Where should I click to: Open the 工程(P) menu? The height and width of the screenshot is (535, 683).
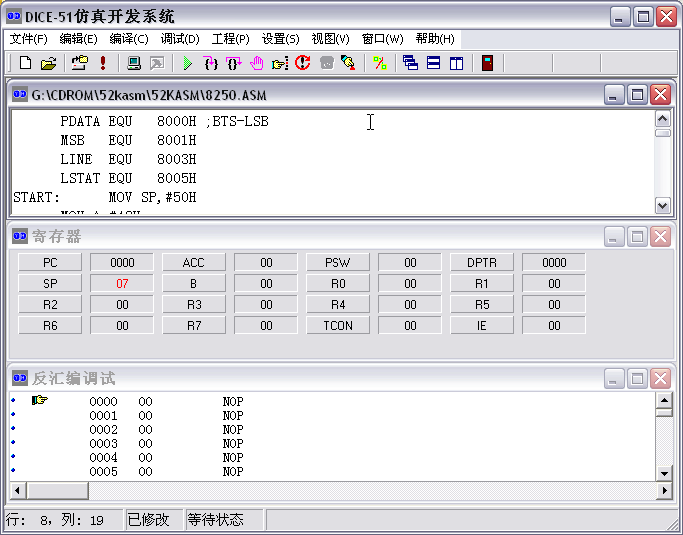230,39
